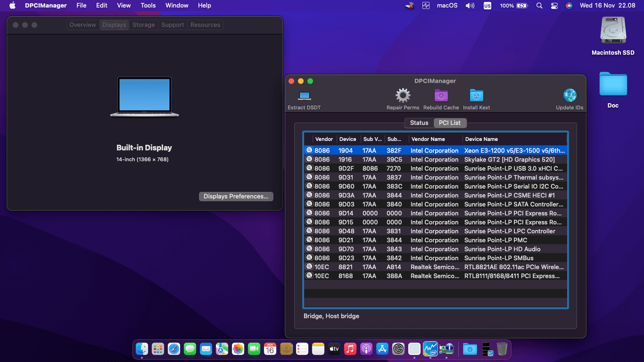Activate Siri from the menu bar
Viewport: 644px width, 362px height.
coord(569,6)
